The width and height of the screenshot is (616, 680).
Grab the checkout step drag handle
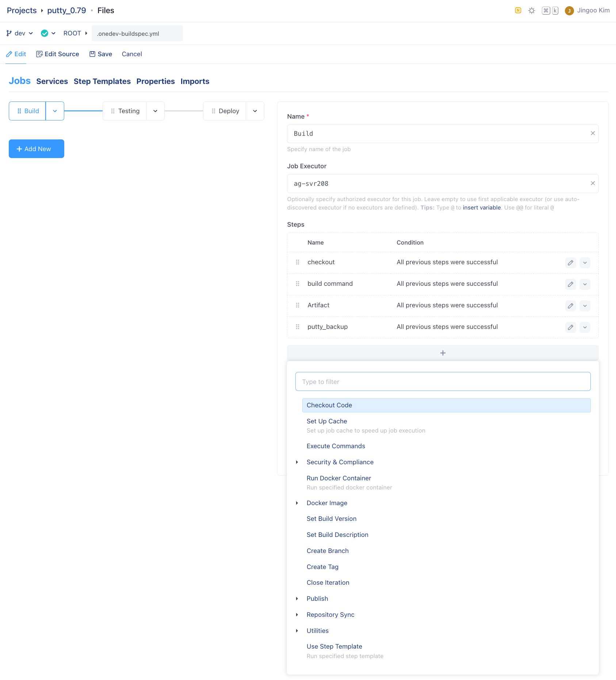(x=298, y=262)
